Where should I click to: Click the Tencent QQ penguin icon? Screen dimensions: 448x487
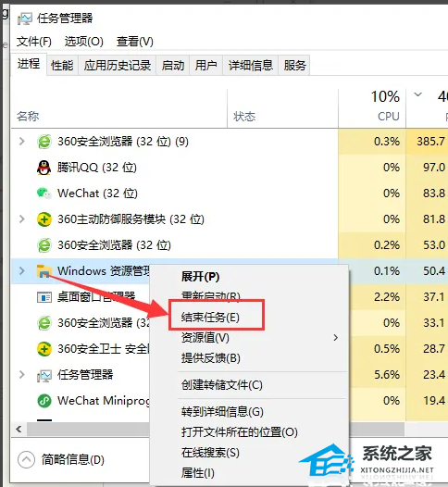tap(44, 168)
